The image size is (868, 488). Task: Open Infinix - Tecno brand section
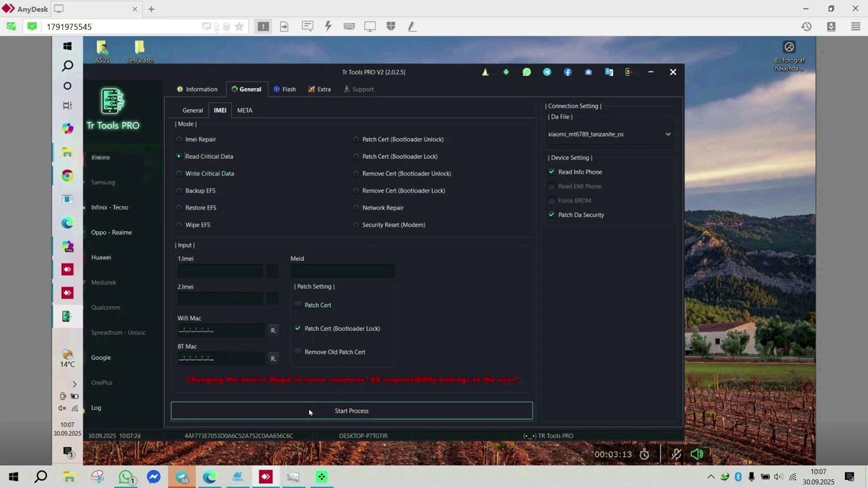[110, 207]
